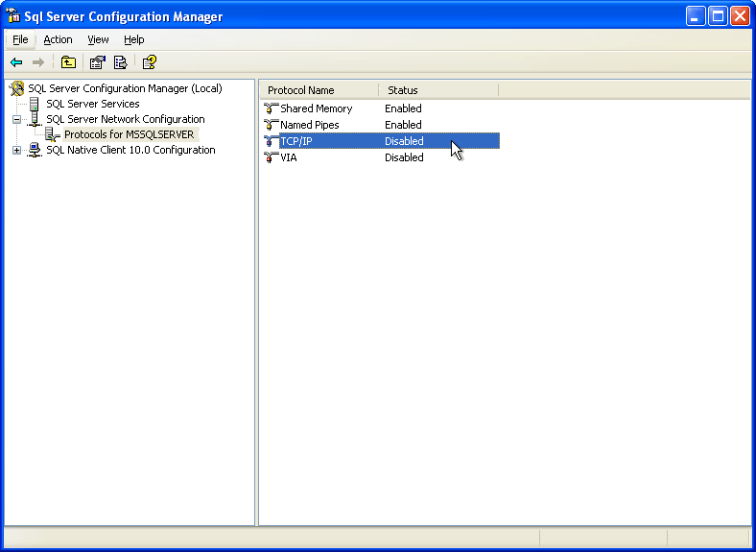
Task: Click the SQL Native Client 10.0 Configuration icon
Action: coord(35,150)
